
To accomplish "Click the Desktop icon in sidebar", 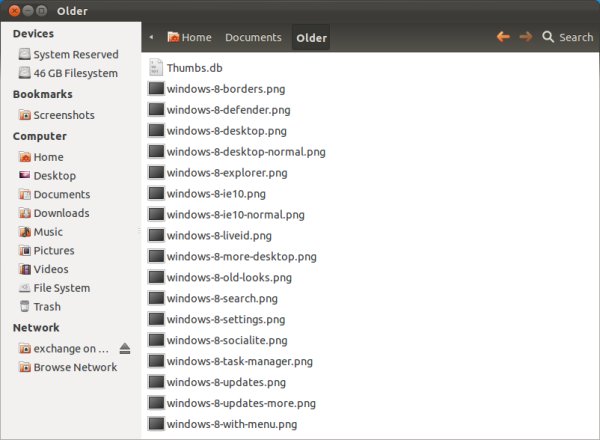I will 25,175.
